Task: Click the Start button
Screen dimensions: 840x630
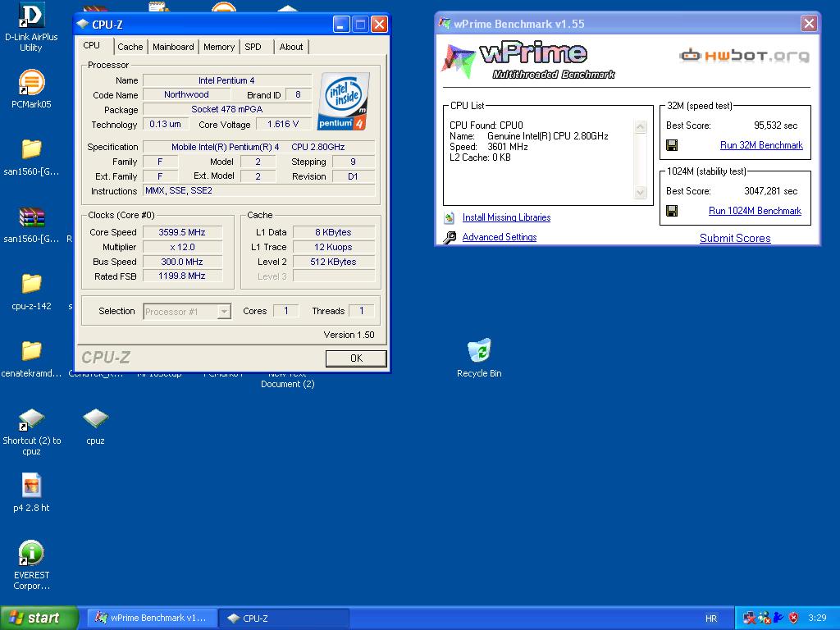Action: tap(39, 618)
